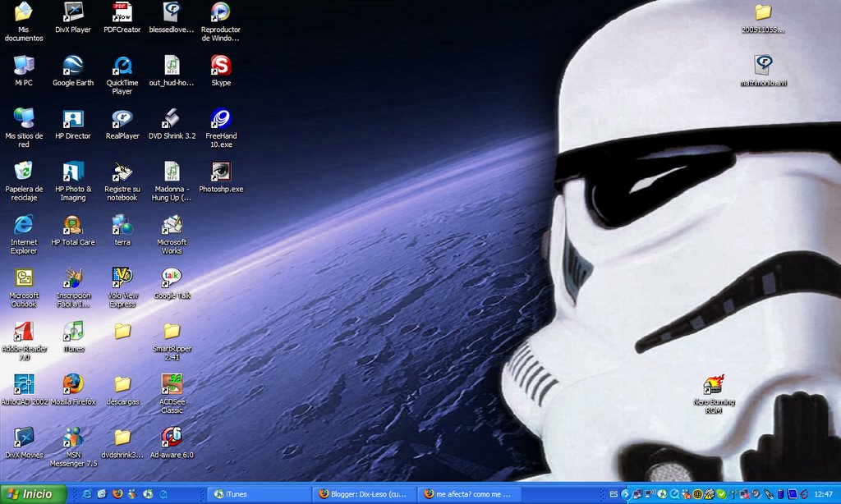841x504 pixels.
Task: Open the Inicio start menu
Action: [x=33, y=494]
